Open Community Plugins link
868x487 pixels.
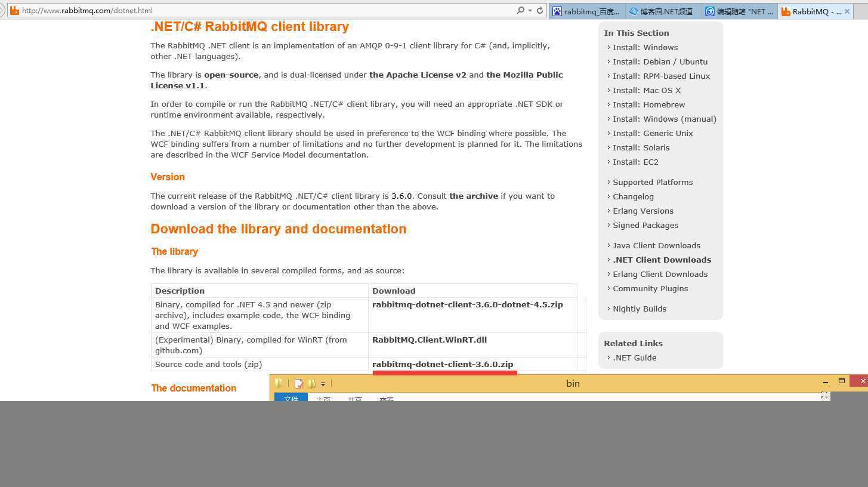(650, 288)
